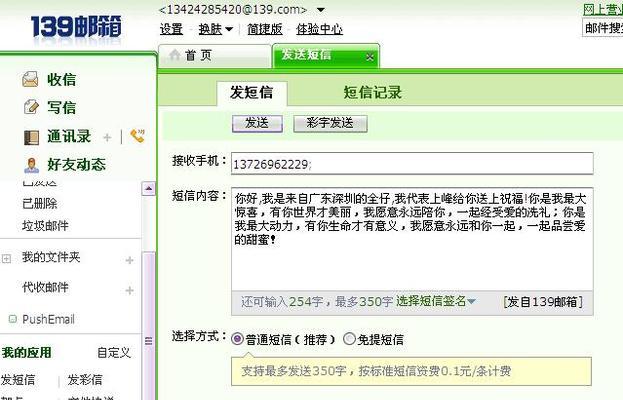Select 免提短信 radio option
The width and height of the screenshot is (623, 400).
(x=349, y=339)
